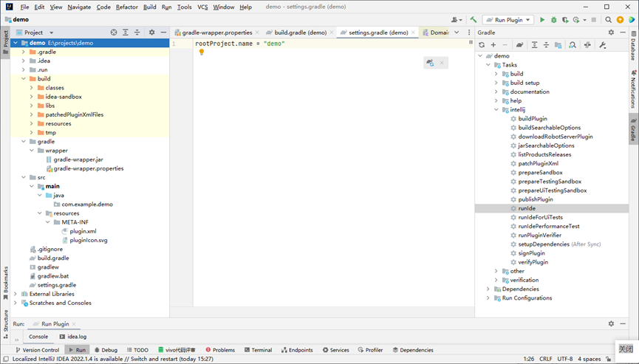Click Execute Gradle Task elephant icon
Viewport: 639px width, 364px height.
coord(519,45)
